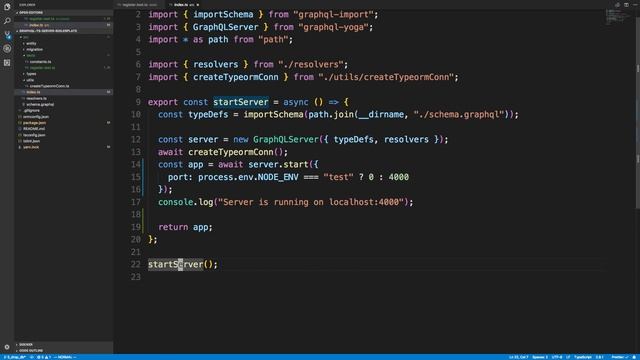Viewport: 640px width, 360px height.
Task: Click "importSchema" on line 10
Action: pos(273,115)
